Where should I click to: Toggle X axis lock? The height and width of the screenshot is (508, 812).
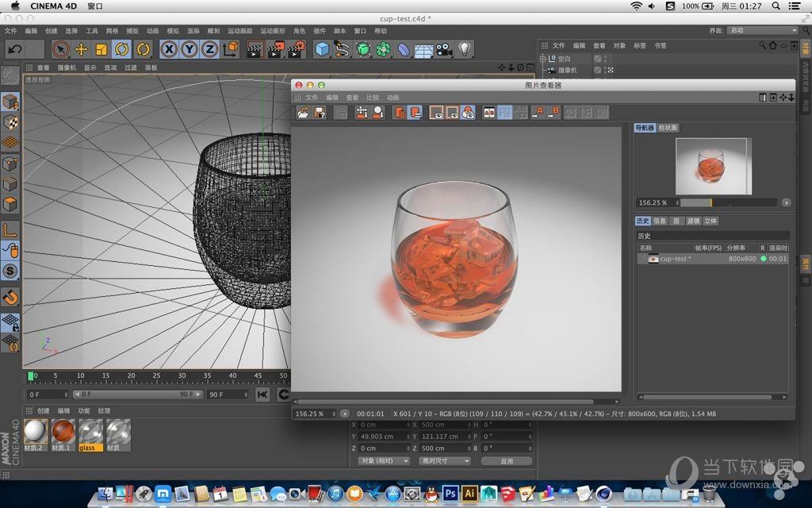(169, 50)
